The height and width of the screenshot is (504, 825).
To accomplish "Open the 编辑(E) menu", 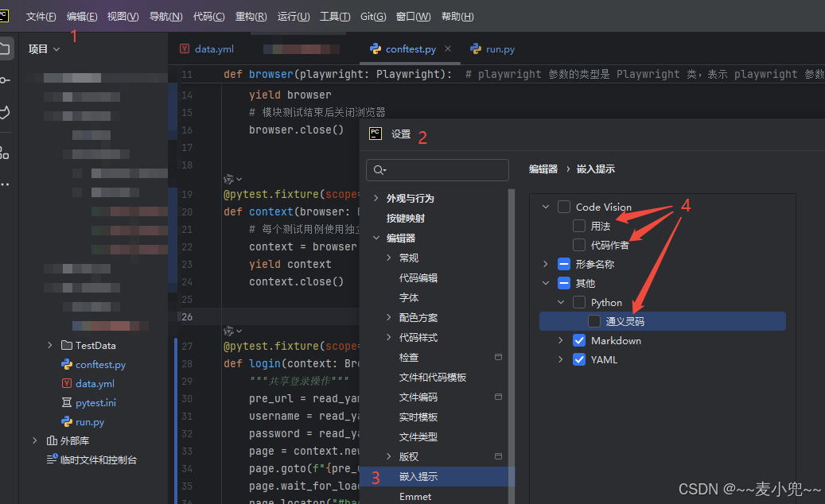I will point(82,16).
